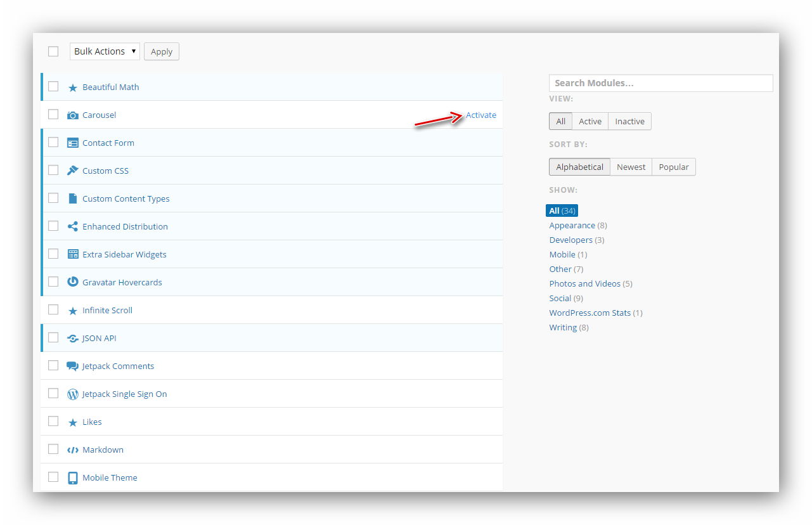Show All modules in View filter

click(561, 121)
